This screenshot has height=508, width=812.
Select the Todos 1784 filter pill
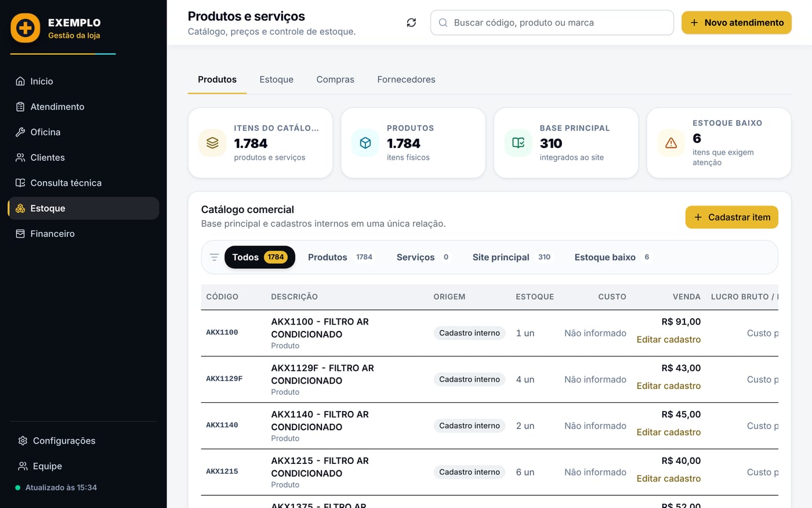(260, 257)
